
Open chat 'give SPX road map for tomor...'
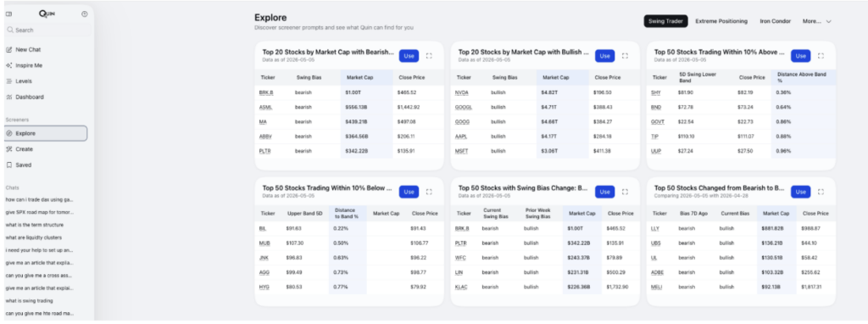(39, 212)
